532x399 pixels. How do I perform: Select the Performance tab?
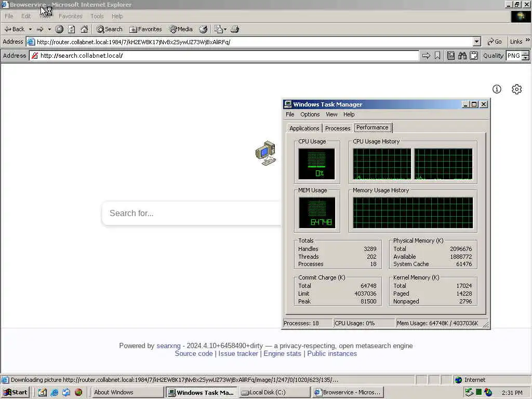point(373,128)
